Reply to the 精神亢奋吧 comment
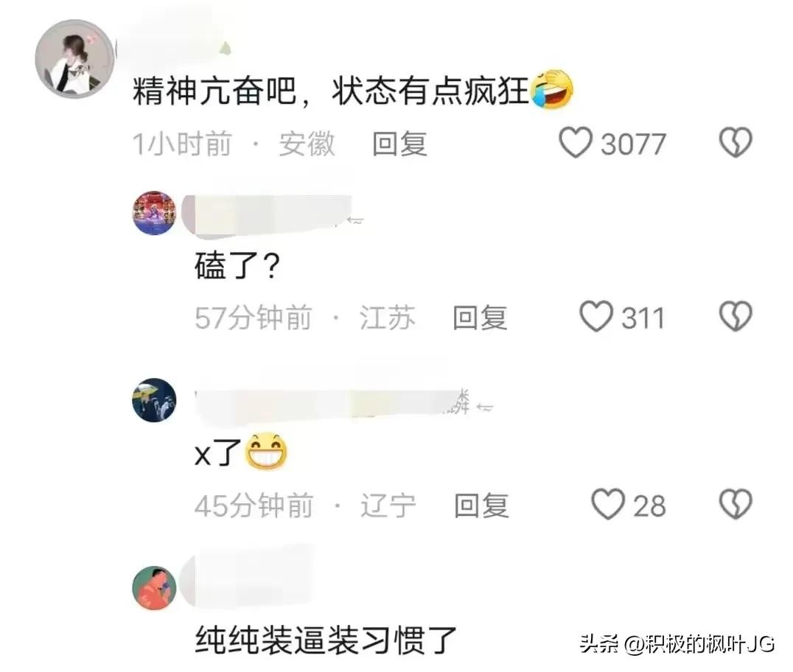Viewport: 793px width, 672px height. (399, 144)
